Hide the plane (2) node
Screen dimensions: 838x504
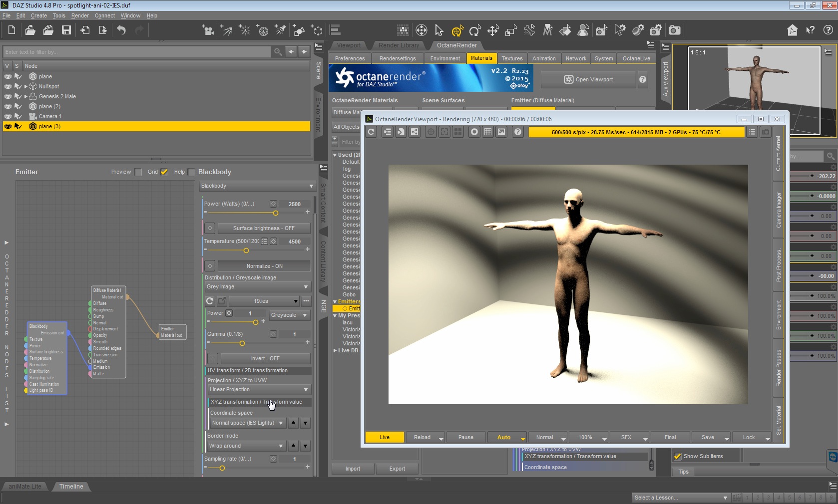(7, 106)
